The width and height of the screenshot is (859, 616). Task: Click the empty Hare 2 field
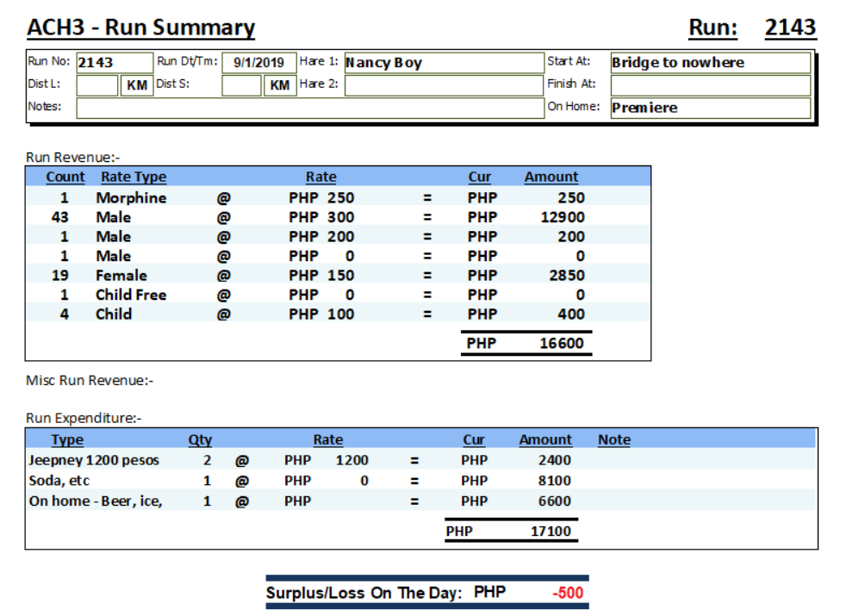pos(442,85)
